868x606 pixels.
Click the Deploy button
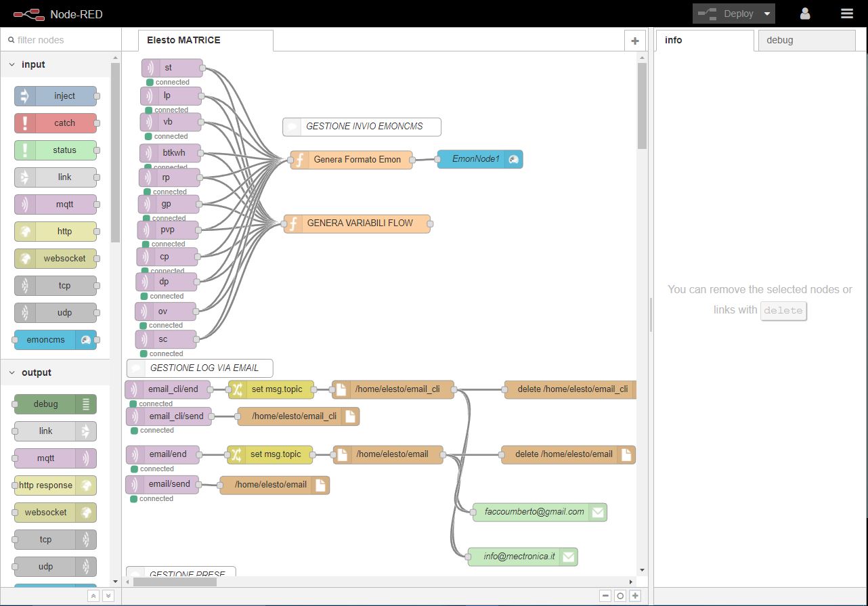[x=726, y=14]
